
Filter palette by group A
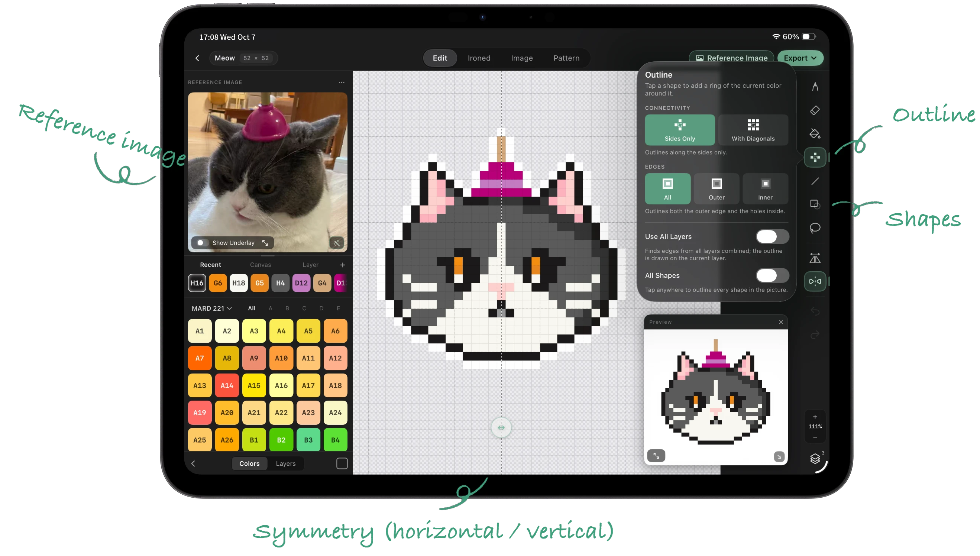(x=270, y=308)
